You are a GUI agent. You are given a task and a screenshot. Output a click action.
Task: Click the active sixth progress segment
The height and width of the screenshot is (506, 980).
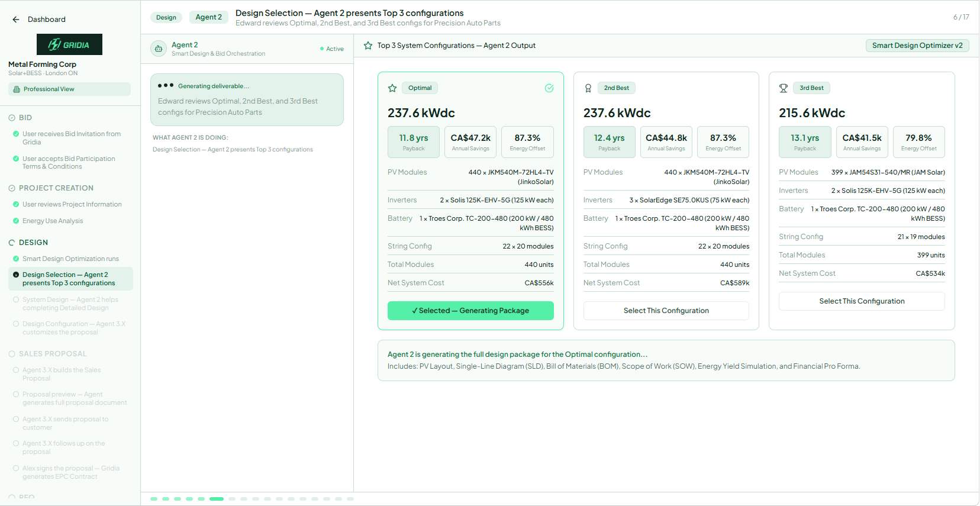click(217, 499)
